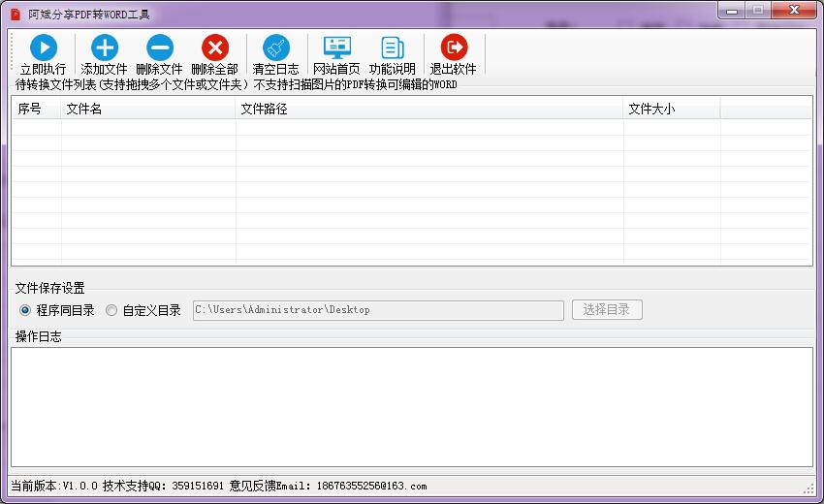824x504 pixels.
Task: Click the 文件大小 column header
Action: 672,109
